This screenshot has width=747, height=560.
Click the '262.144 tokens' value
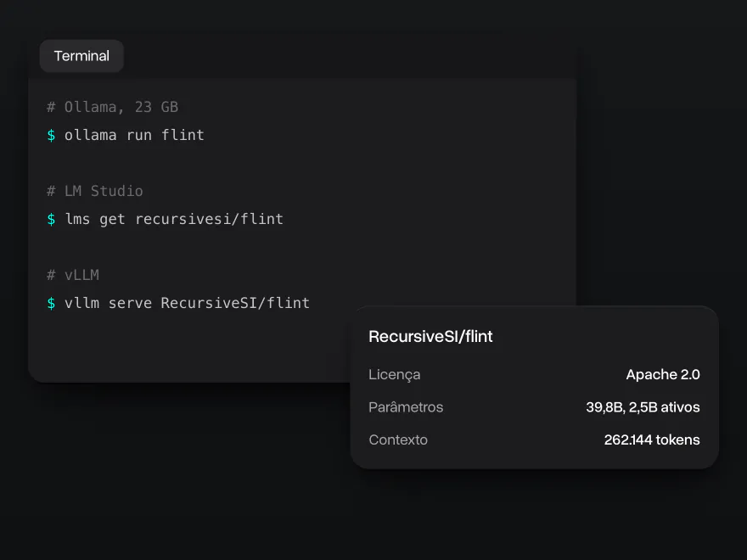652,440
